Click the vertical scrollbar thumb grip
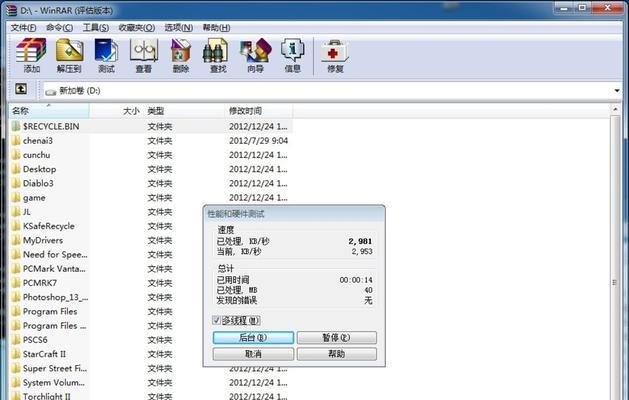629x400 pixels. [x=615, y=282]
